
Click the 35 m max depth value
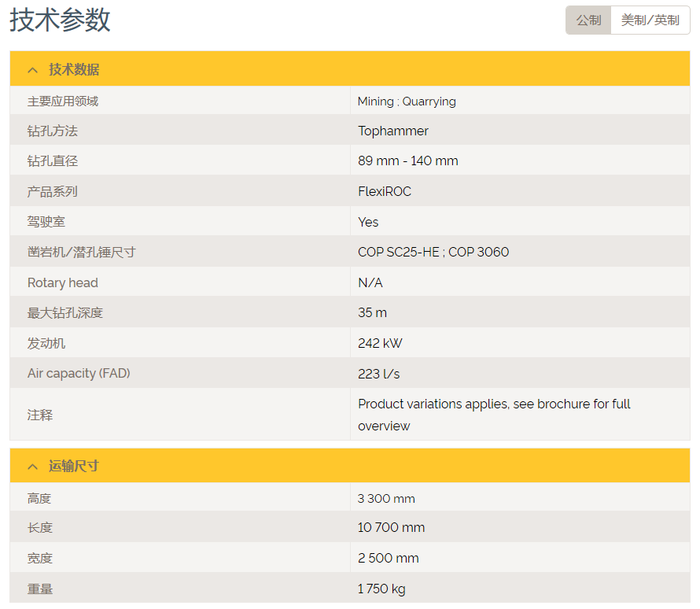pyautogui.click(x=372, y=313)
